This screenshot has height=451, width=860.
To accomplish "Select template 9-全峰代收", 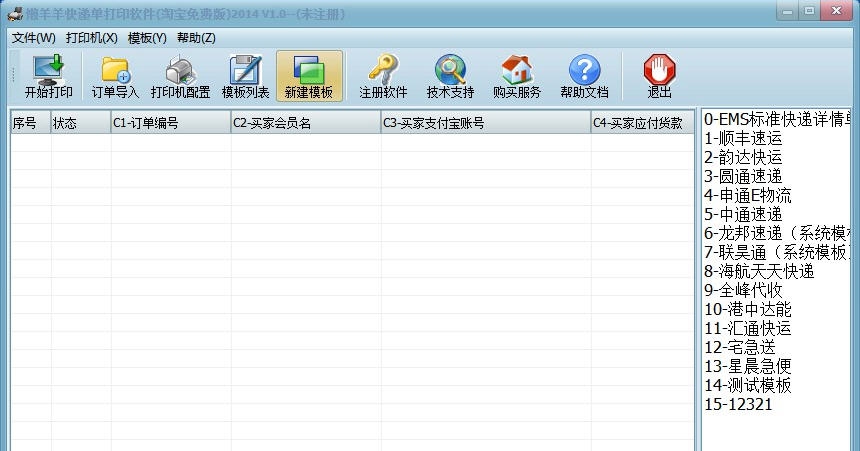I will point(743,290).
